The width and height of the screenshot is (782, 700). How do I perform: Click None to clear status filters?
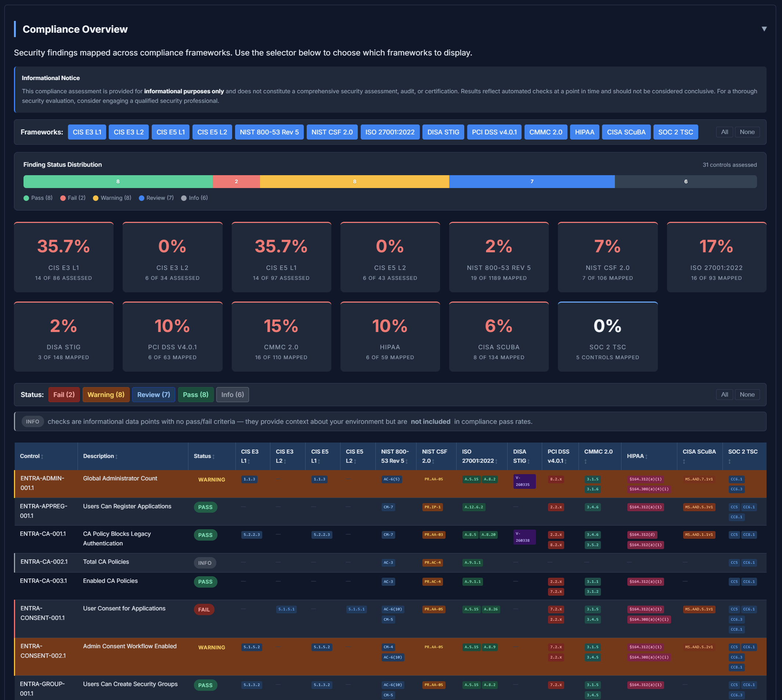tap(747, 394)
